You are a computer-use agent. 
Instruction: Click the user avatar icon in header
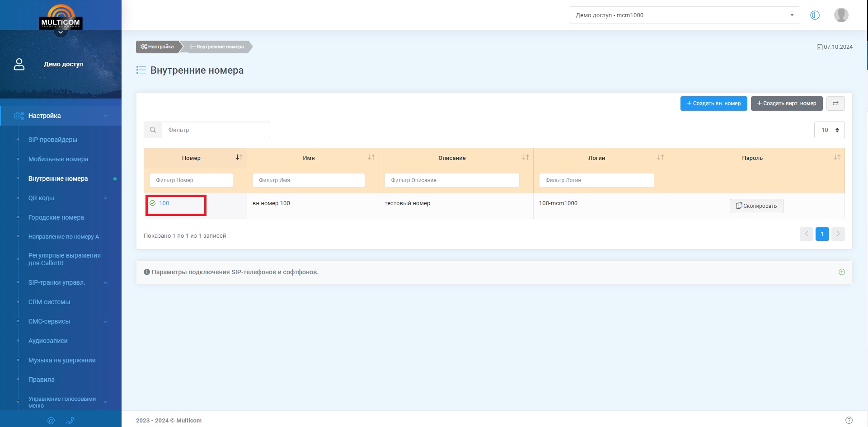[840, 15]
